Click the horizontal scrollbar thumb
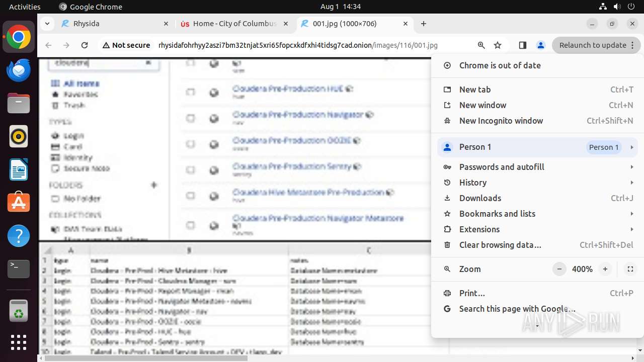Screen dimensions: 644x362 click(146, 358)
